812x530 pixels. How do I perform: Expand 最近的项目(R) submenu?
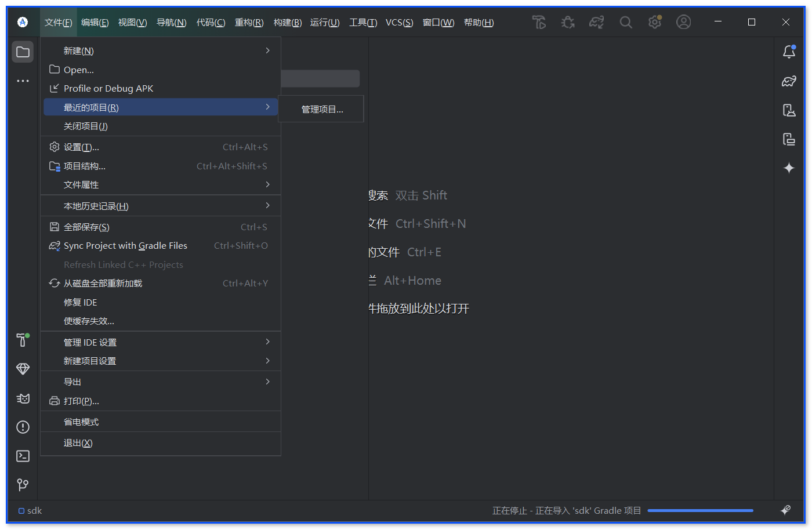click(161, 107)
